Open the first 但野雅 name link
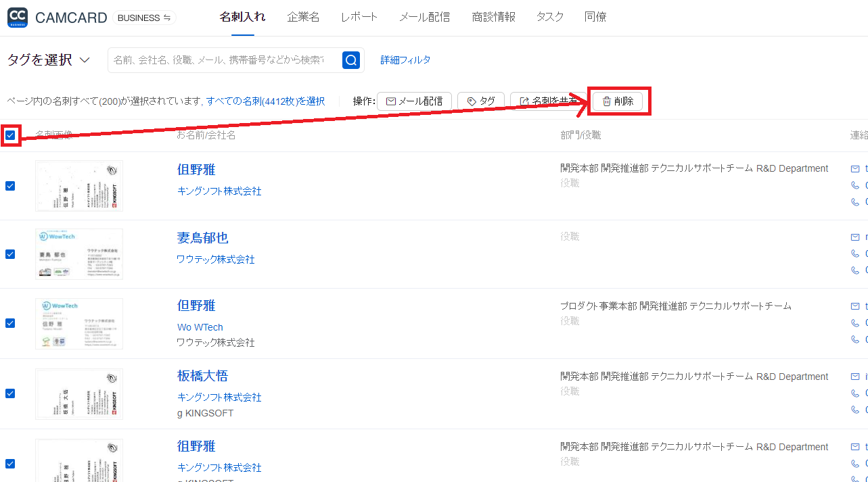Viewport: 868px width, 482px height. (x=196, y=170)
